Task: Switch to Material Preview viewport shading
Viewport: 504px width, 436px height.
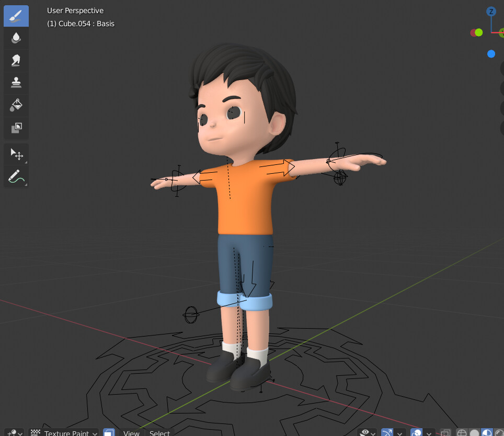Action: [487, 433]
